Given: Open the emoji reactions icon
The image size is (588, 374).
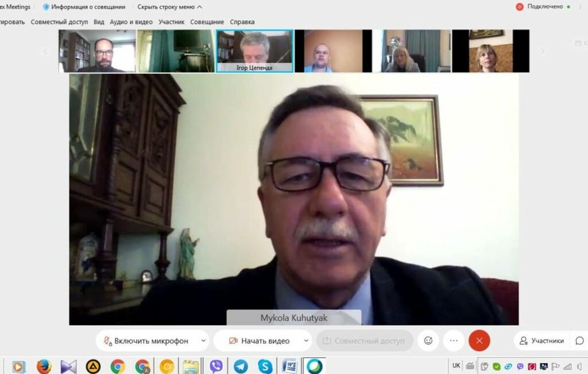Looking at the screenshot, I should coord(428,341).
